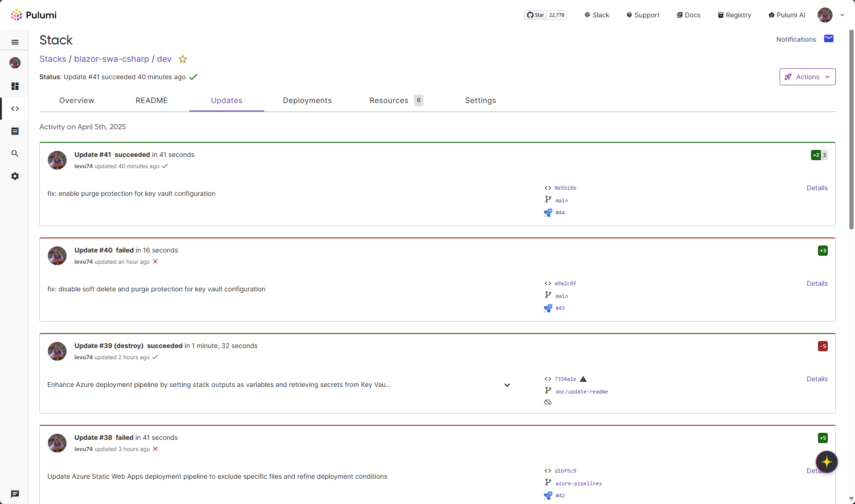
Task: Open commit a9a2c8f link
Action: click(x=565, y=283)
